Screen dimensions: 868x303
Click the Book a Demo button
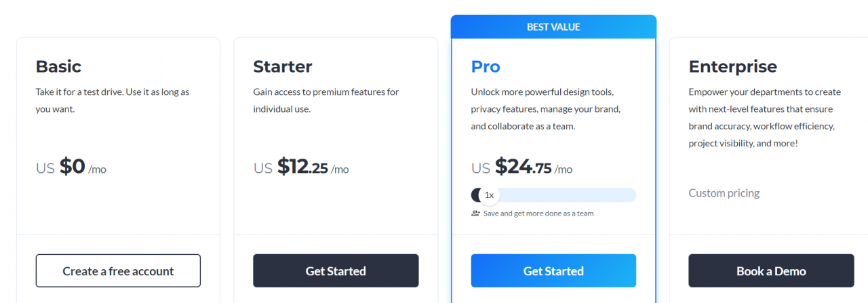[771, 271]
